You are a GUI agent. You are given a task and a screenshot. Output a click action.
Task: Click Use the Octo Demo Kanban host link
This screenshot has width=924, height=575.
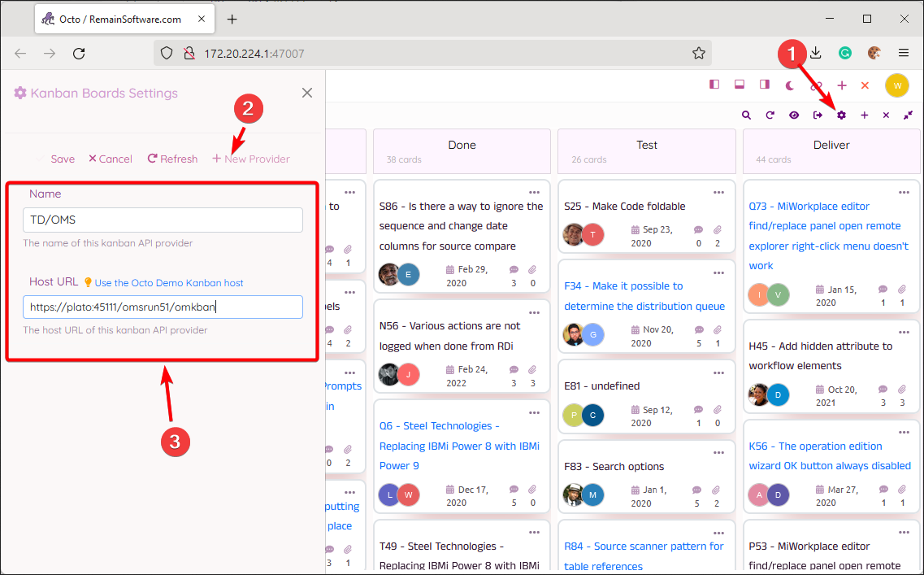click(x=169, y=283)
